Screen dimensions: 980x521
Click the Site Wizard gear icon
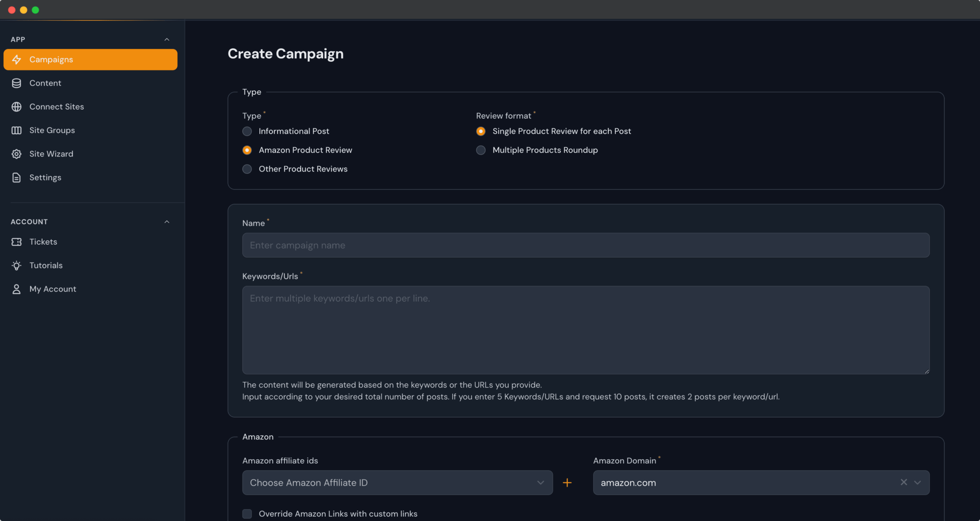[x=17, y=154]
